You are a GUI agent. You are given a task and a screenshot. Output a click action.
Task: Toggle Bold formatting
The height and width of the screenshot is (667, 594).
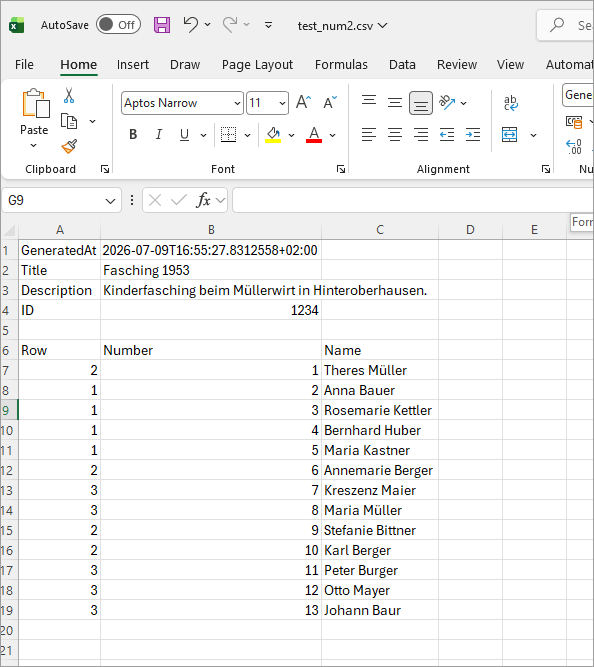pyautogui.click(x=133, y=135)
